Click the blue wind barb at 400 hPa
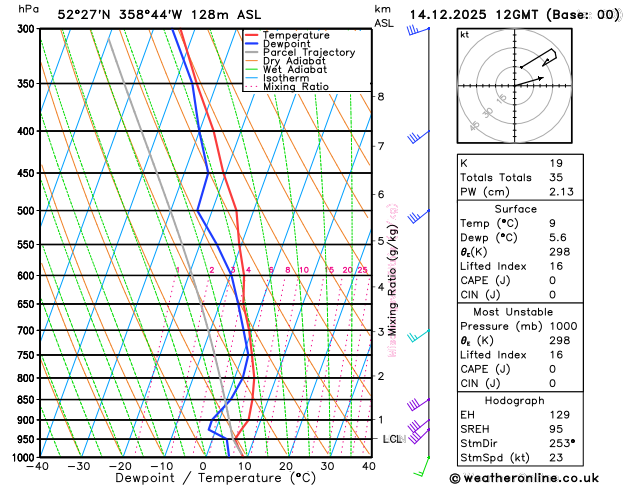The image size is (629, 486). 418,136
